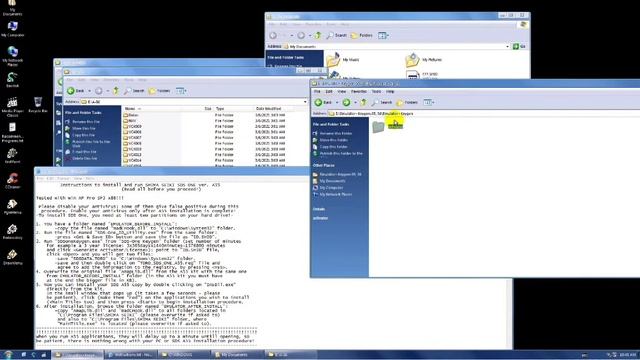The height and width of the screenshot is (360, 640).
Task: Open My Documents link under Other Places
Action: pos(329,181)
